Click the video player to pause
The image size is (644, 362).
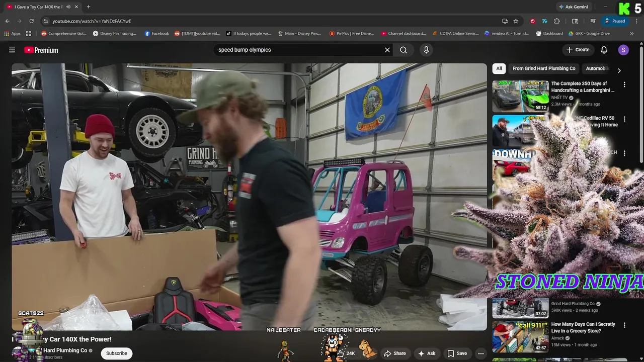249,196
